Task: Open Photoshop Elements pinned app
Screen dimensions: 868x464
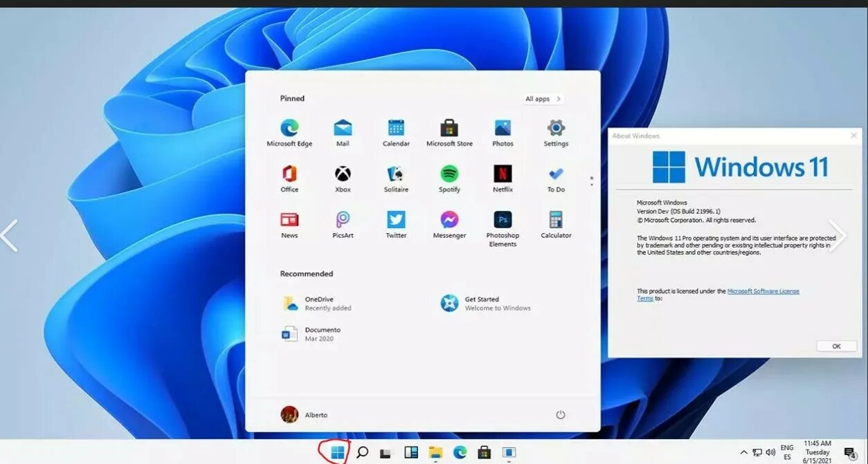Action: point(503,229)
